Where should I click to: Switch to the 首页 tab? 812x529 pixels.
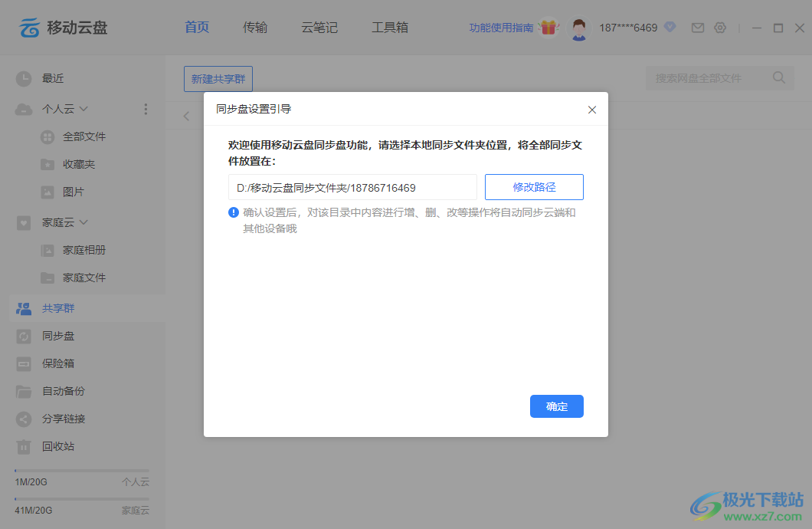197,28
